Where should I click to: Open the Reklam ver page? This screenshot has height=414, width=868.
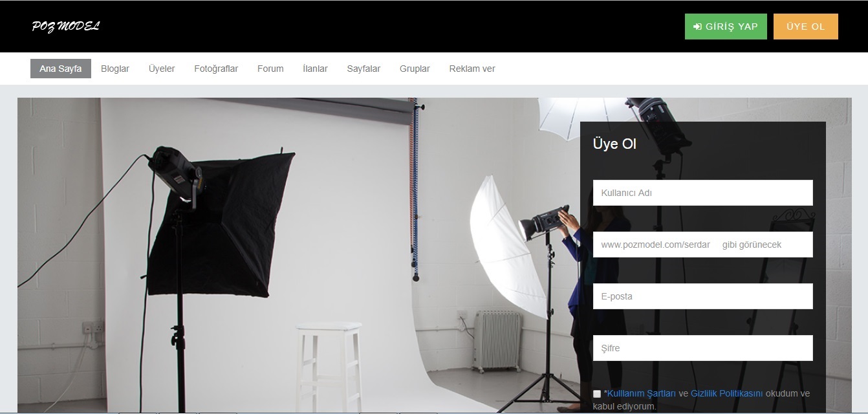(x=472, y=69)
